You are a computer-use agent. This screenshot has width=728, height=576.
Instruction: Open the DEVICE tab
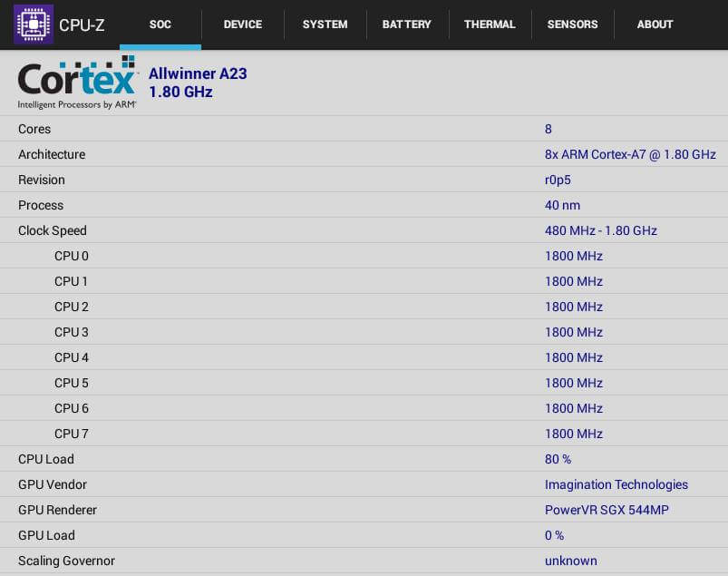(242, 24)
